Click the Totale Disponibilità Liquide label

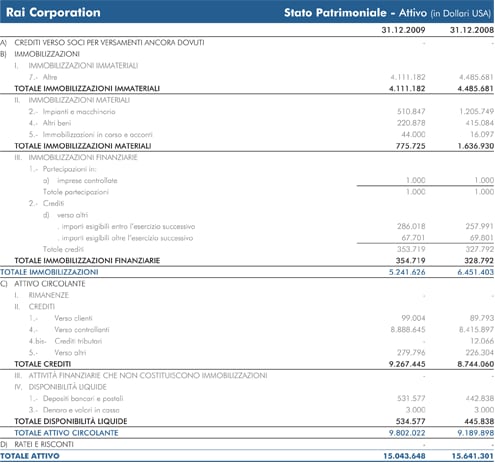click(71, 421)
